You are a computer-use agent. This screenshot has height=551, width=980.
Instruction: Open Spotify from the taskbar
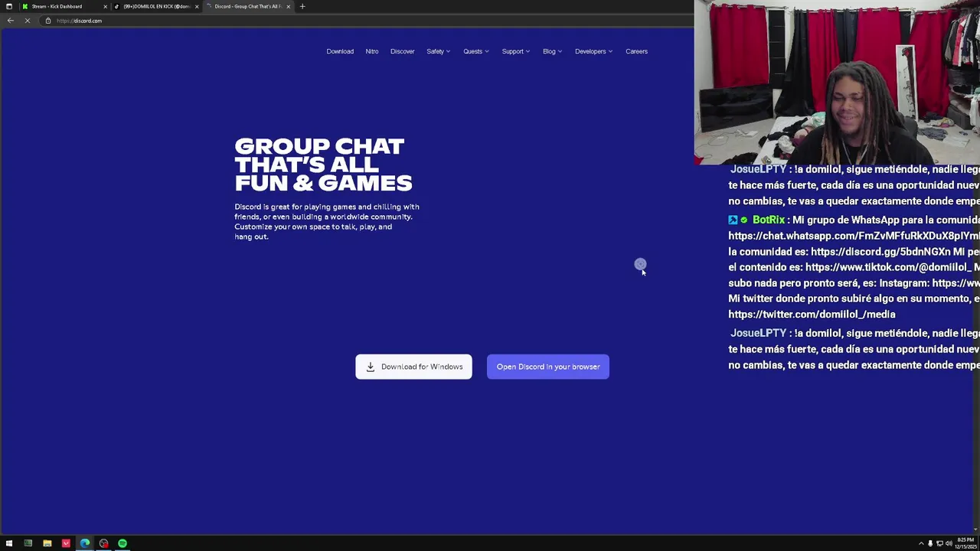coord(122,543)
